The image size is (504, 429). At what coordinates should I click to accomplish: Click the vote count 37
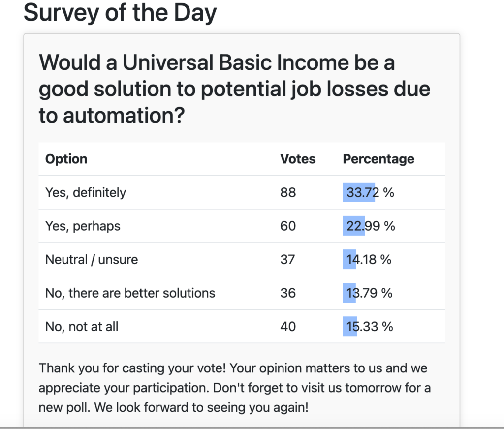(x=287, y=259)
